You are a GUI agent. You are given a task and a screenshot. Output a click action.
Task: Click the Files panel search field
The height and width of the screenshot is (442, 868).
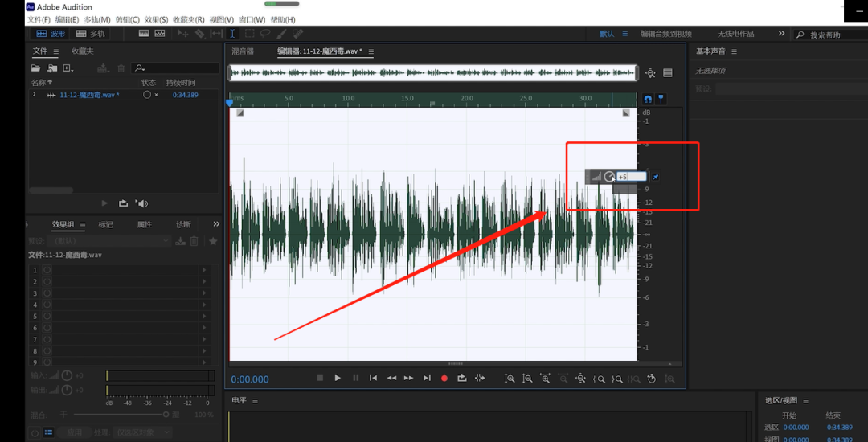(x=175, y=68)
